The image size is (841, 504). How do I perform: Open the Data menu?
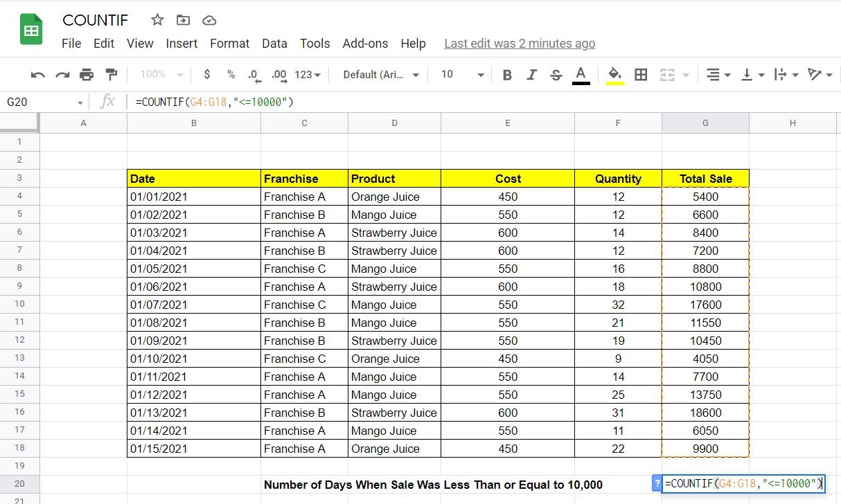click(274, 43)
